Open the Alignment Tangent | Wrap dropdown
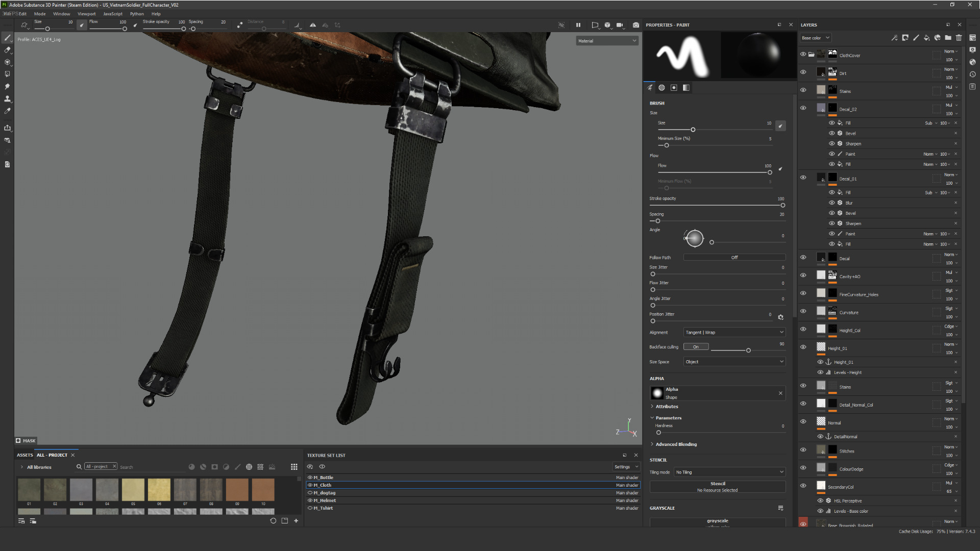980x551 pixels. point(733,333)
